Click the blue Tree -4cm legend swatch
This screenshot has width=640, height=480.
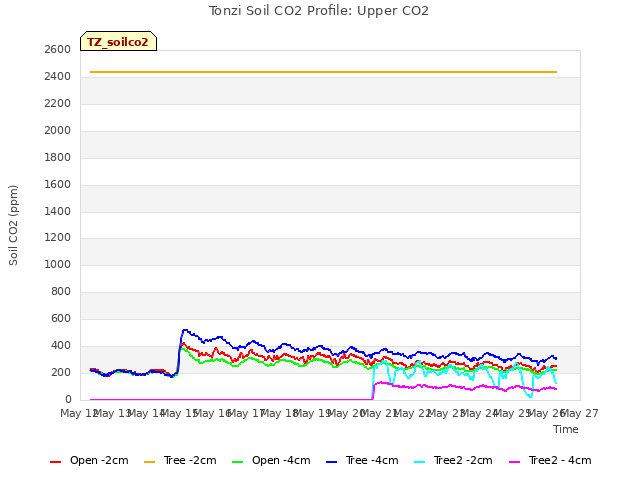(331, 462)
